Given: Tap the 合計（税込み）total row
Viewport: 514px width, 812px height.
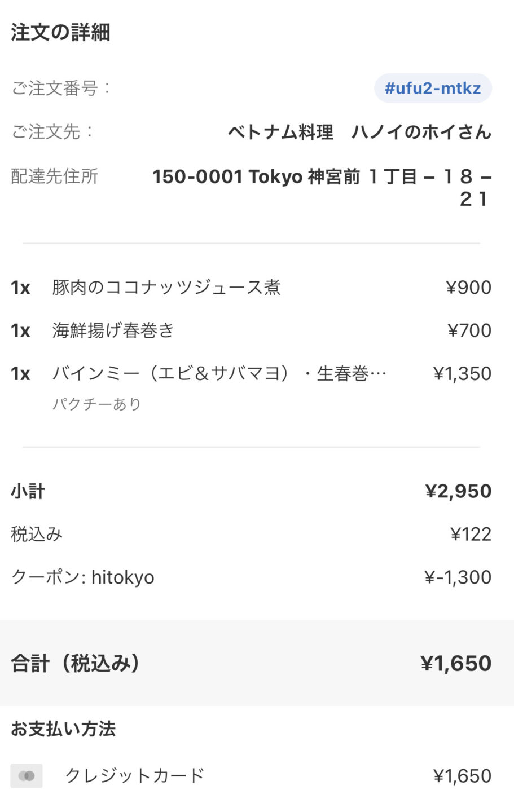Looking at the screenshot, I should tap(257, 663).
